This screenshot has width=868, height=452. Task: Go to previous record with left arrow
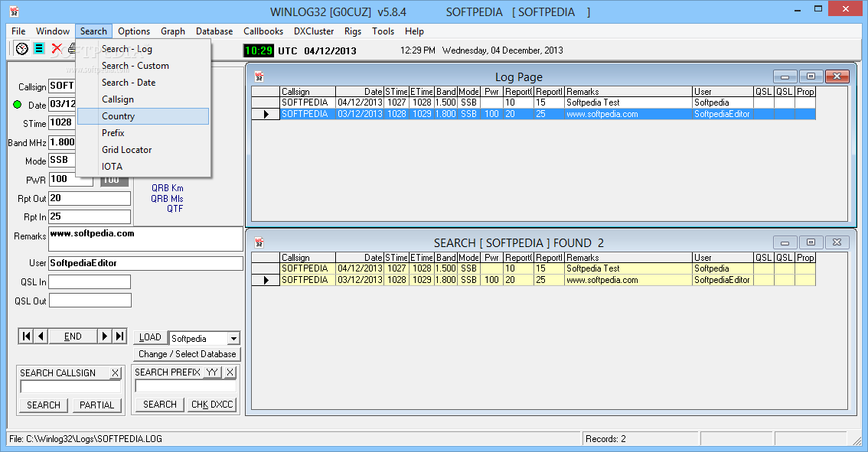tap(41, 337)
